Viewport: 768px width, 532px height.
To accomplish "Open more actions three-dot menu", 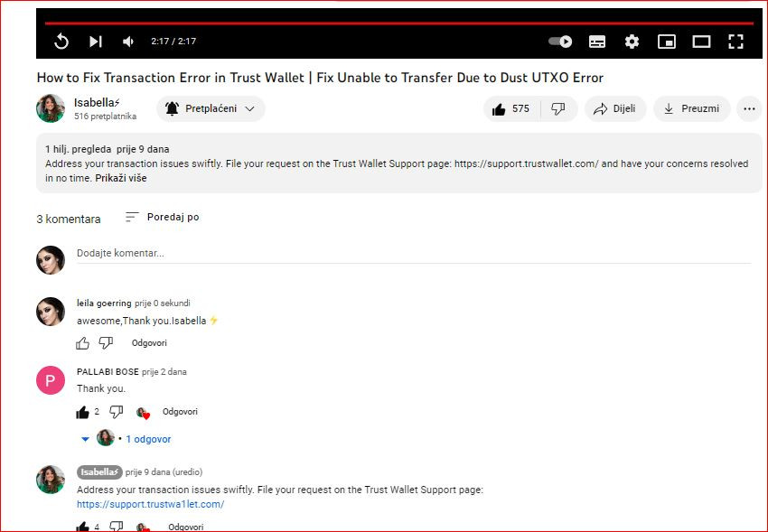I will coord(749,108).
